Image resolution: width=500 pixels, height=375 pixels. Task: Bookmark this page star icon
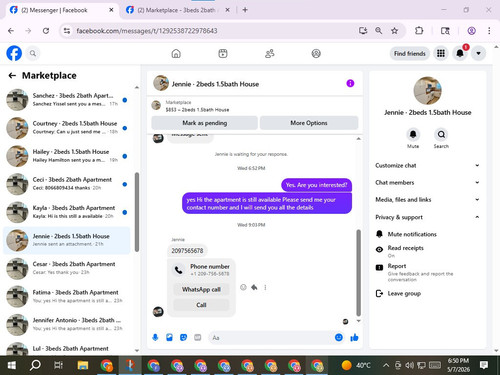(x=395, y=31)
